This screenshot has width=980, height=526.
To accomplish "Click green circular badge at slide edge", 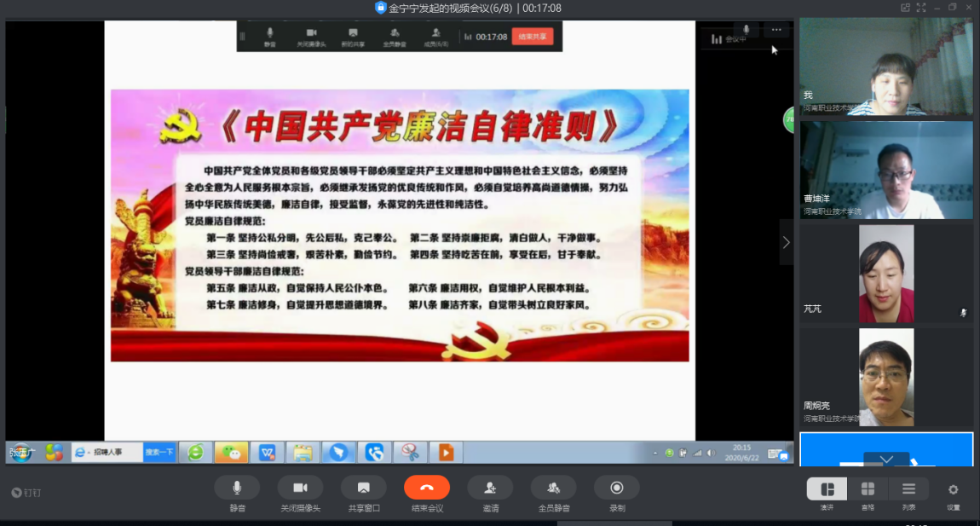I will pos(789,119).
